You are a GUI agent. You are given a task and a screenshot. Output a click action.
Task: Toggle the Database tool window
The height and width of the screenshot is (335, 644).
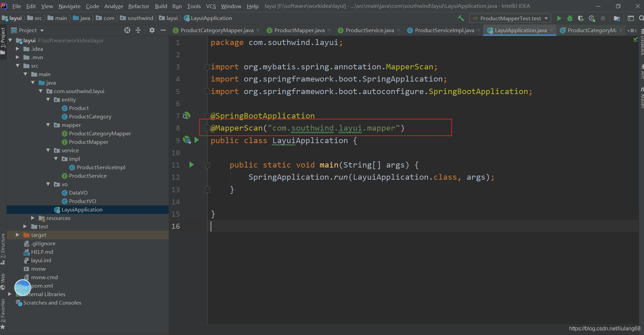642,42
